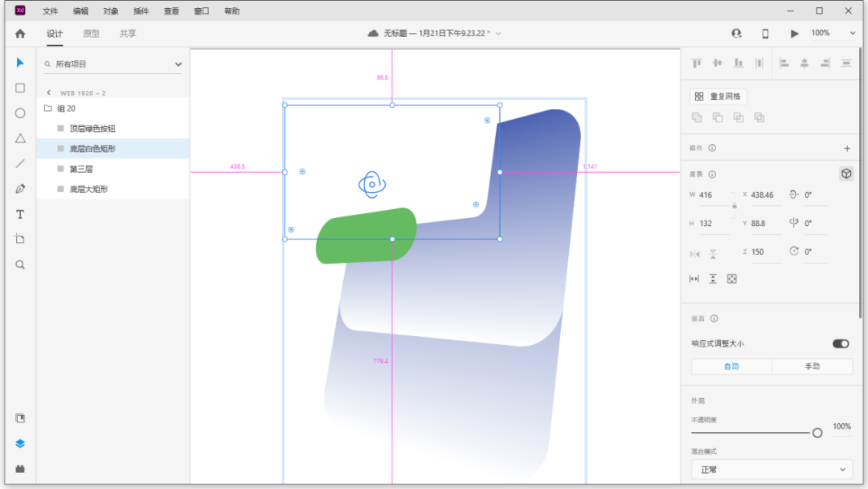868x489 pixels.
Task: Switch to the 原型 tab
Action: (x=92, y=34)
